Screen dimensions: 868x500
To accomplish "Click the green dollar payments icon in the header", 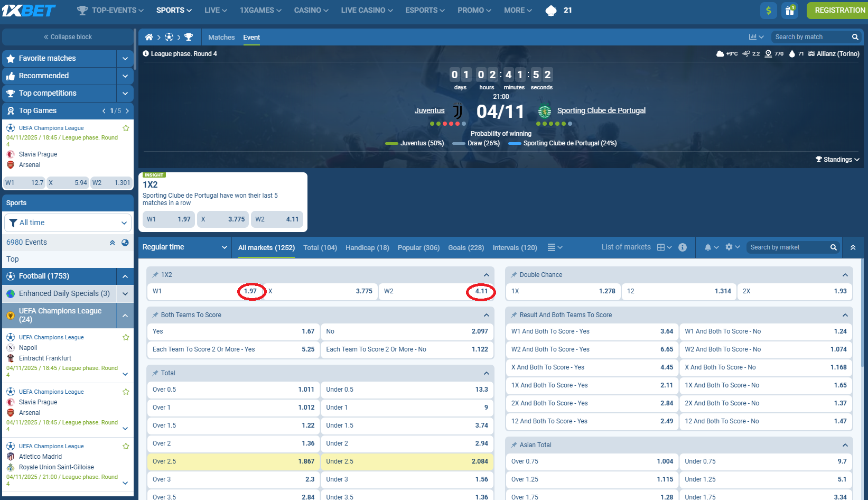I will [x=768, y=10].
